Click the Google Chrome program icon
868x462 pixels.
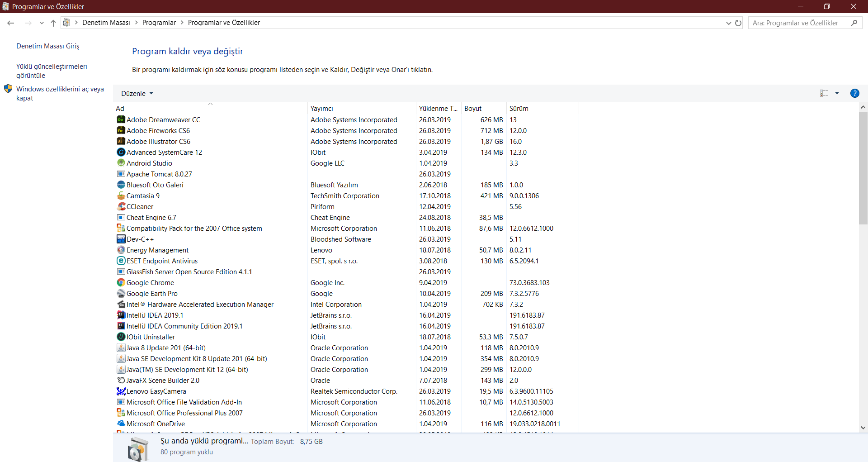121,282
